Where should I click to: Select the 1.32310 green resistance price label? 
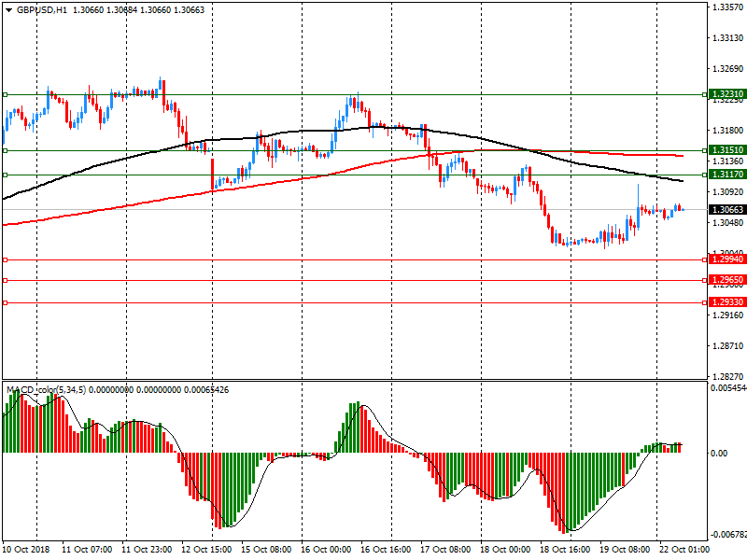click(726, 94)
